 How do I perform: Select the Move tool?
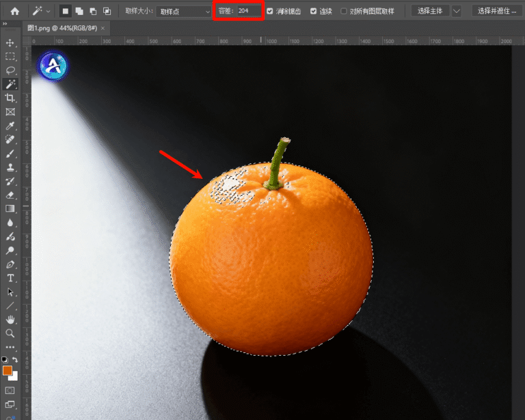click(x=10, y=42)
